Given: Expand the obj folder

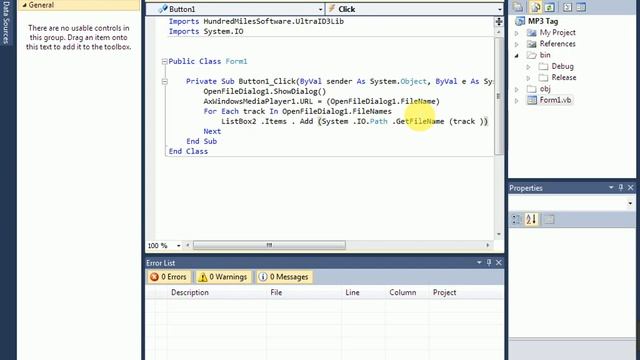Looking at the screenshot, I should (x=517, y=89).
